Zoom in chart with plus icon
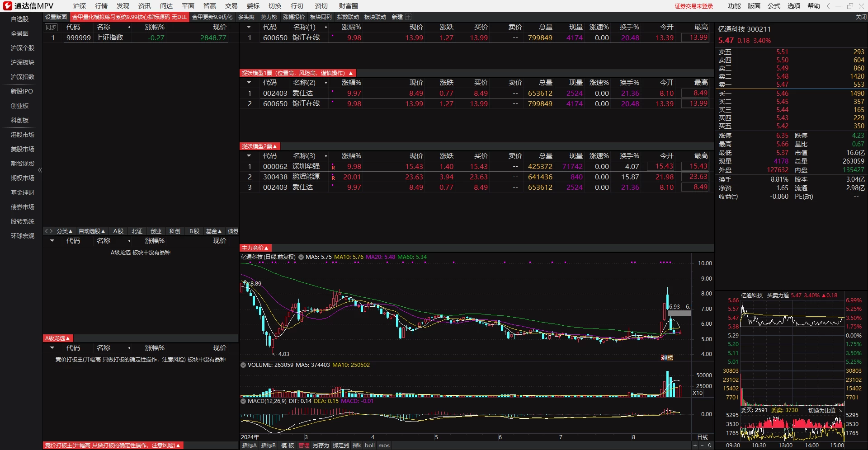 pyautogui.click(x=695, y=445)
